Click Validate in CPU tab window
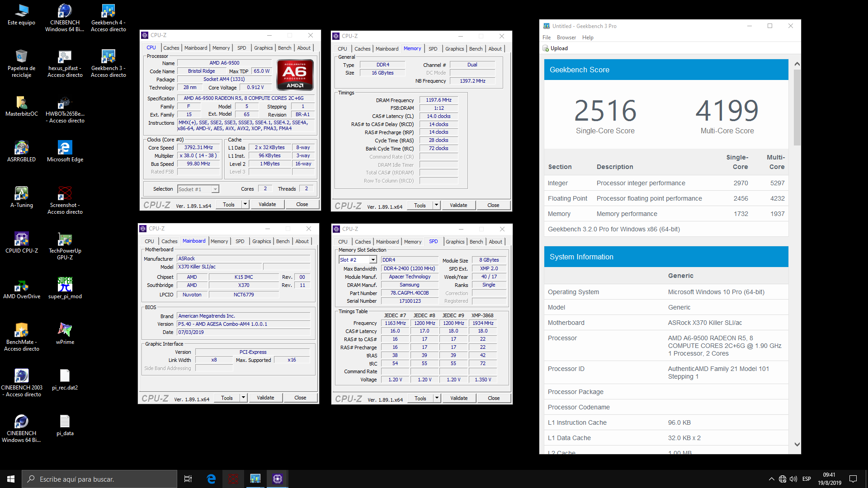Screen dimensions: 868x488 [x=267, y=204]
